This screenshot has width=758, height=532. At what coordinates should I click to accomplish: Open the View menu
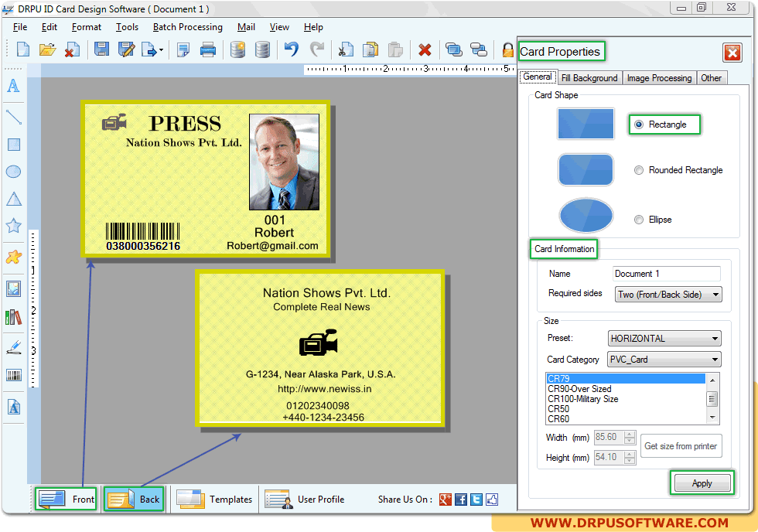click(279, 27)
